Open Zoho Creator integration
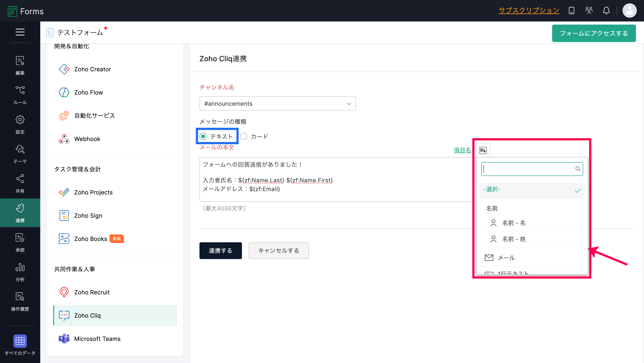 (115, 69)
